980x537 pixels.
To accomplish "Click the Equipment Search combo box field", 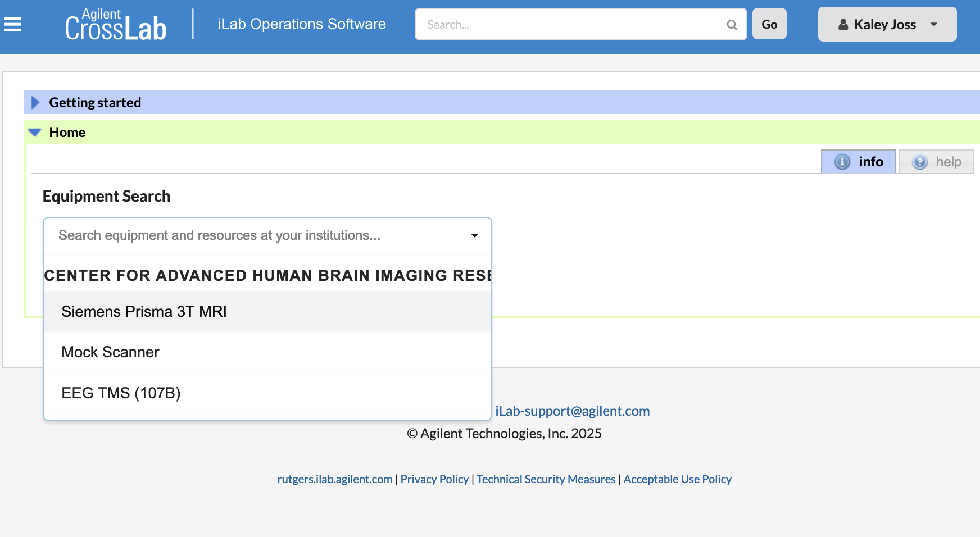I will [267, 235].
